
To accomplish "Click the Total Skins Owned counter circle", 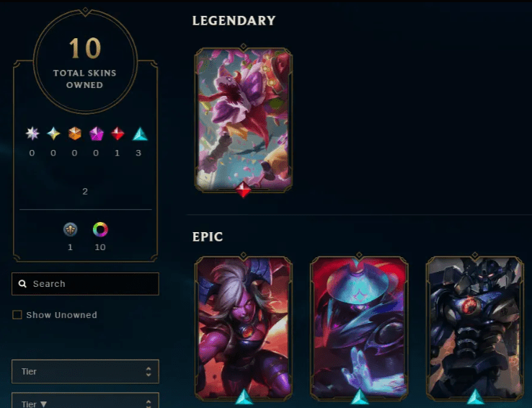I will coord(85,61).
